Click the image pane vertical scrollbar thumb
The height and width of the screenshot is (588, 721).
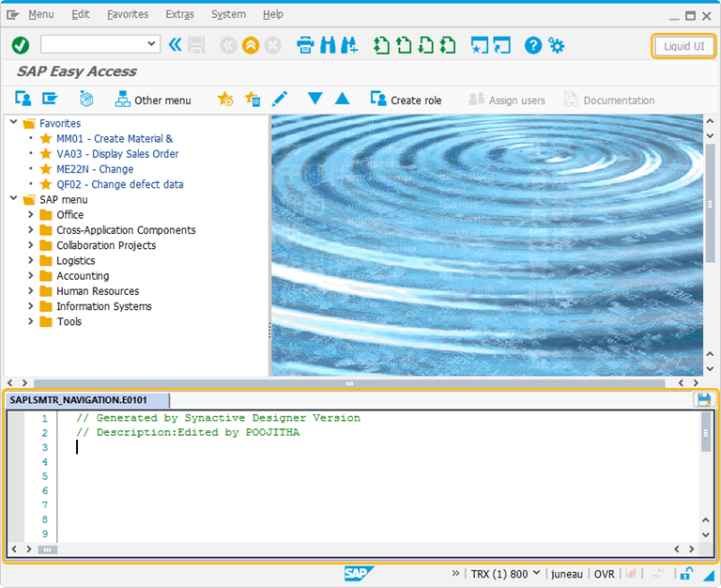point(710,204)
